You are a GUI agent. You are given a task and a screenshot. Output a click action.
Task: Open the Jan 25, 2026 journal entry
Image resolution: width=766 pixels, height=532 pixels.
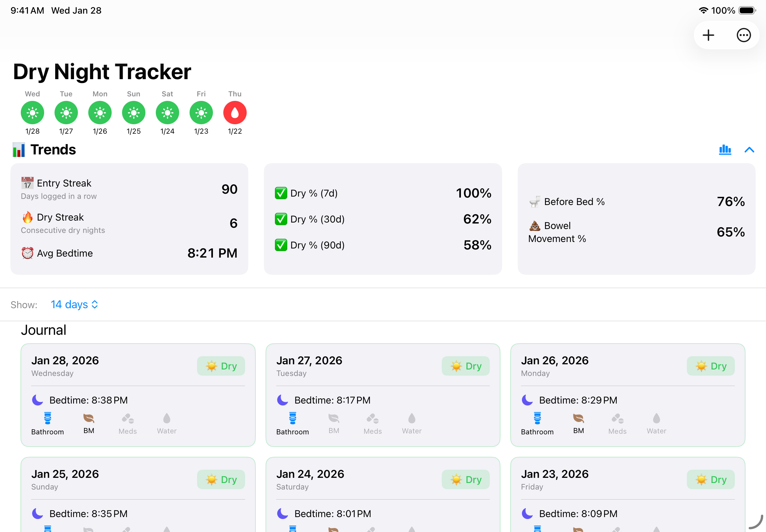(x=138, y=494)
